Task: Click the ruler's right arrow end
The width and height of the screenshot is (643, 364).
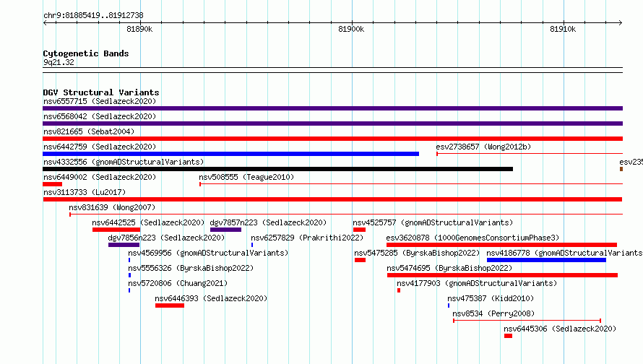Action: coord(621,22)
